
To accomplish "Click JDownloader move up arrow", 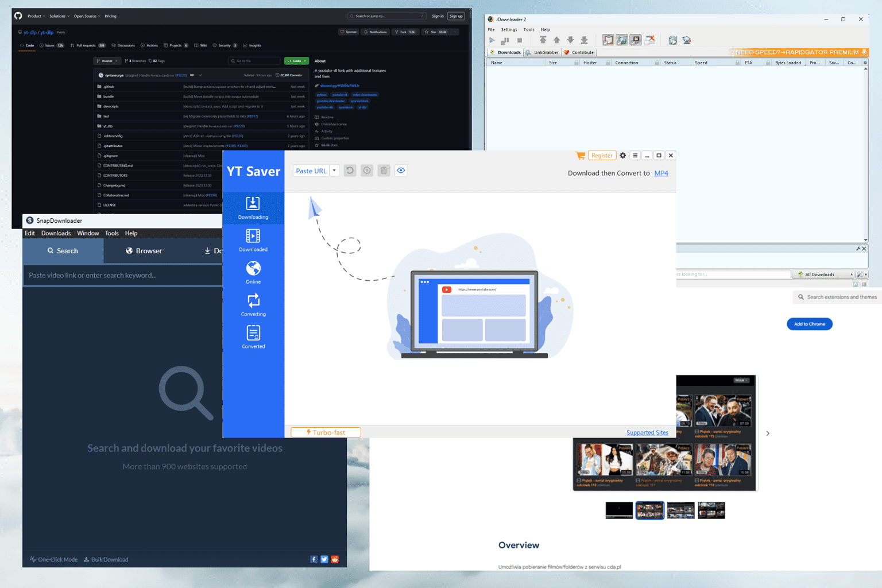I will (556, 40).
